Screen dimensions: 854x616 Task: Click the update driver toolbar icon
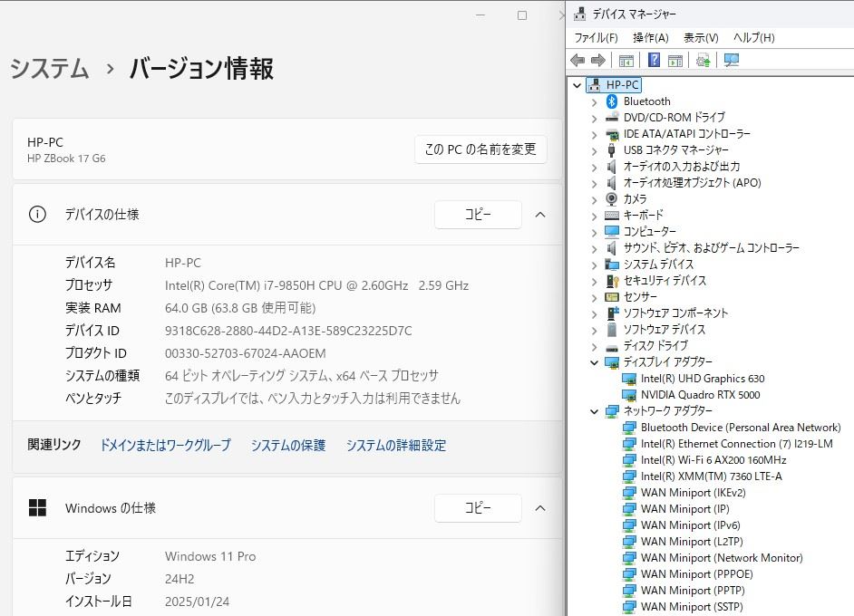(704, 60)
